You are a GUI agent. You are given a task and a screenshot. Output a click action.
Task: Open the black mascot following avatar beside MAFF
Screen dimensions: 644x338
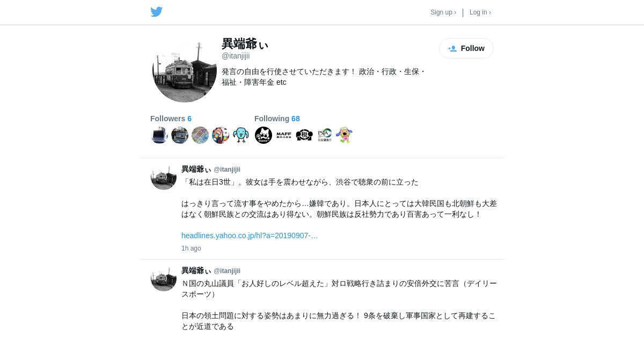[x=304, y=135]
